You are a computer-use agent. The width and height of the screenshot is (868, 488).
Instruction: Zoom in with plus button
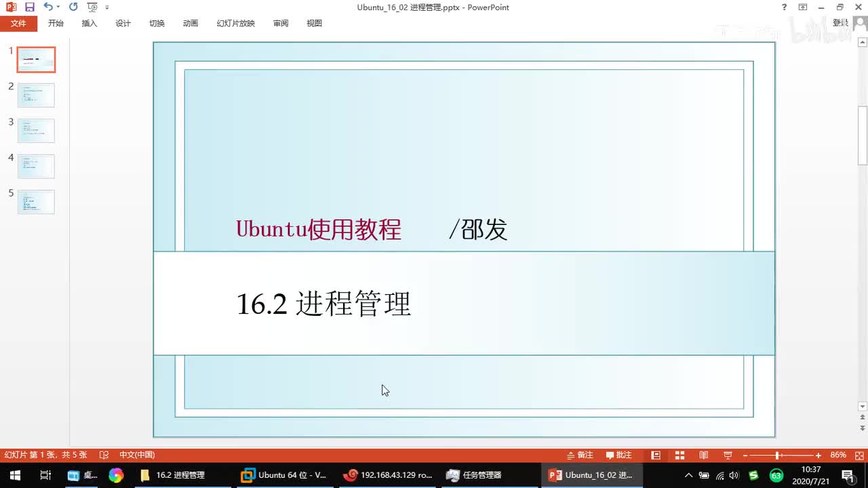click(818, 455)
